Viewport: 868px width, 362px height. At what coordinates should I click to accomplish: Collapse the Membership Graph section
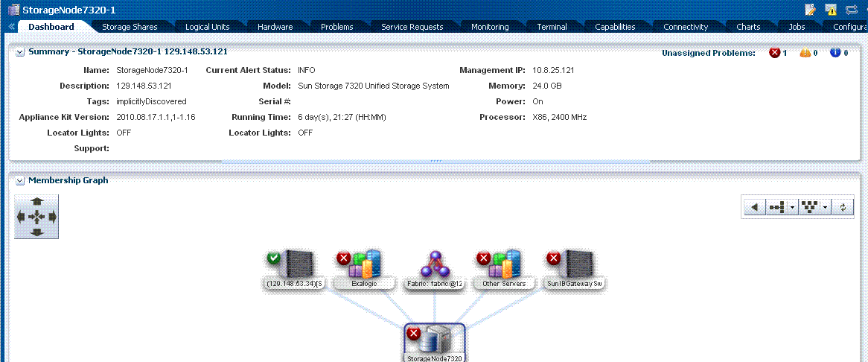click(21, 181)
